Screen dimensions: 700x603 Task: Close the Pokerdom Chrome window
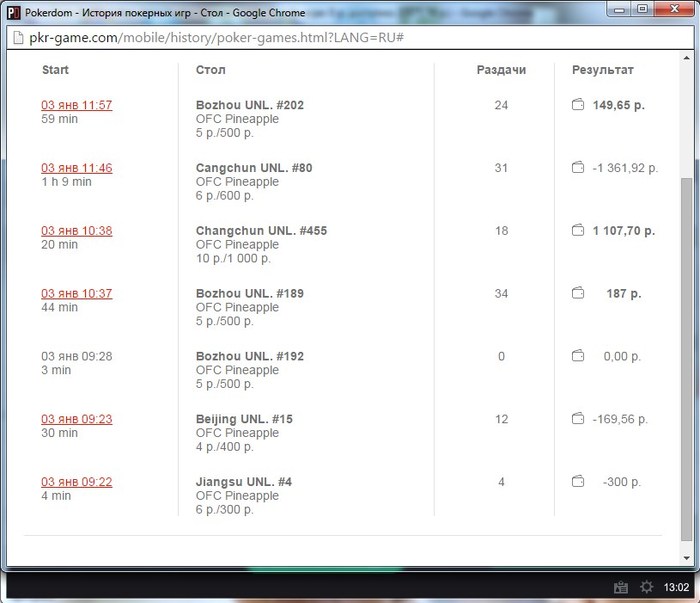pos(675,9)
